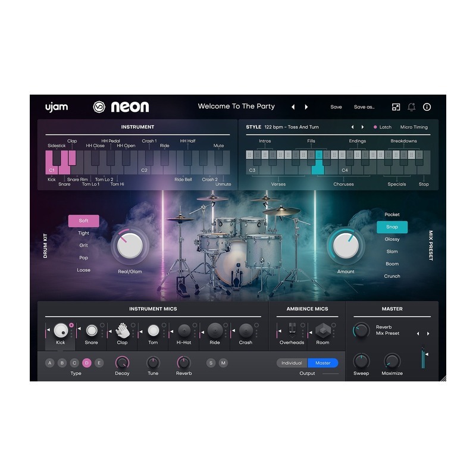This screenshot has height=476, width=476.
Task: Choose the Crunch mix preset
Action: pos(392,276)
